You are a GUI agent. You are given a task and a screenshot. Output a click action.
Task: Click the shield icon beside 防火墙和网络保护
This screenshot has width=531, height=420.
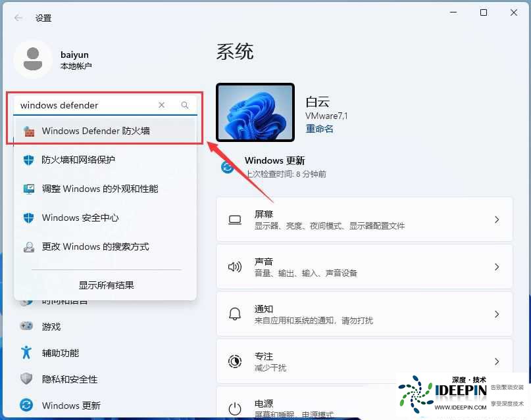(29, 160)
